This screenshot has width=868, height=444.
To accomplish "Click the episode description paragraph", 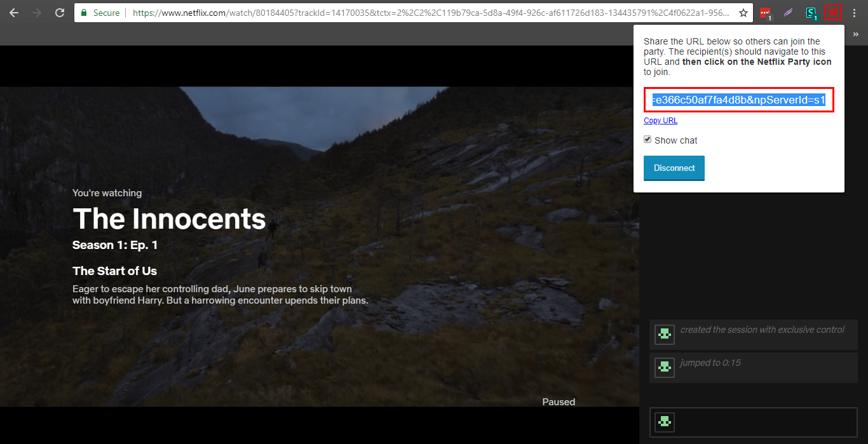I will [220, 295].
